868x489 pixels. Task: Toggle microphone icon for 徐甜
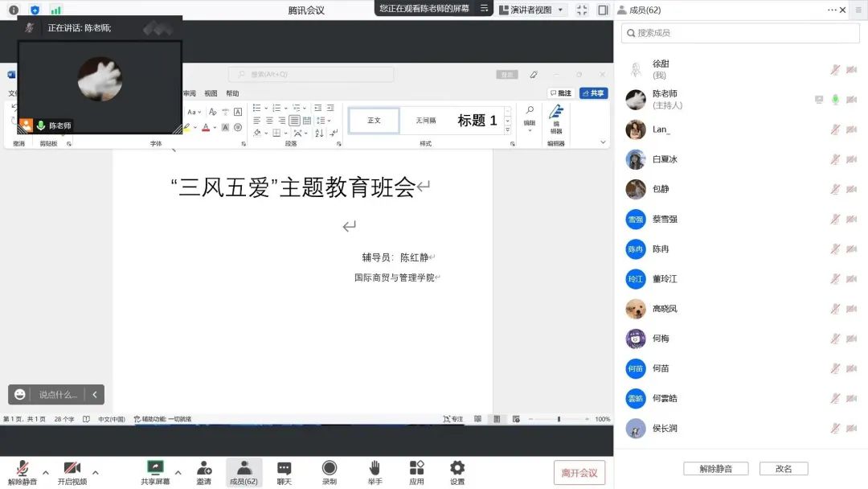pyautogui.click(x=835, y=69)
